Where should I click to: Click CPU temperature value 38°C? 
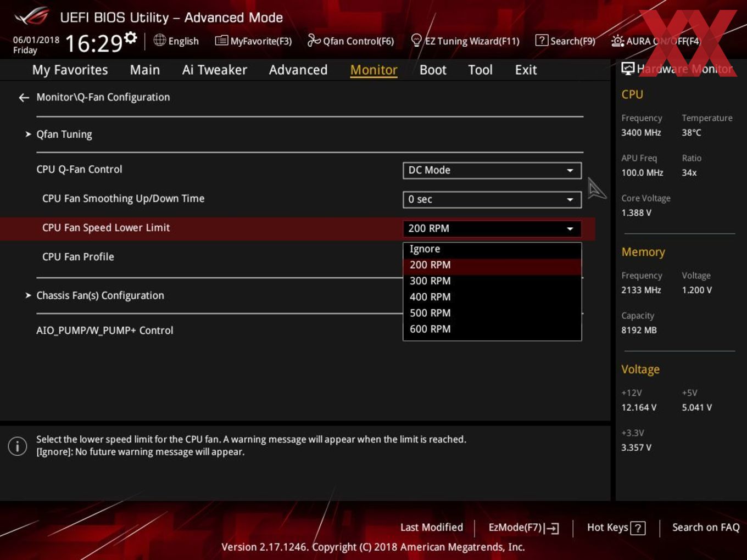click(692, 133)
